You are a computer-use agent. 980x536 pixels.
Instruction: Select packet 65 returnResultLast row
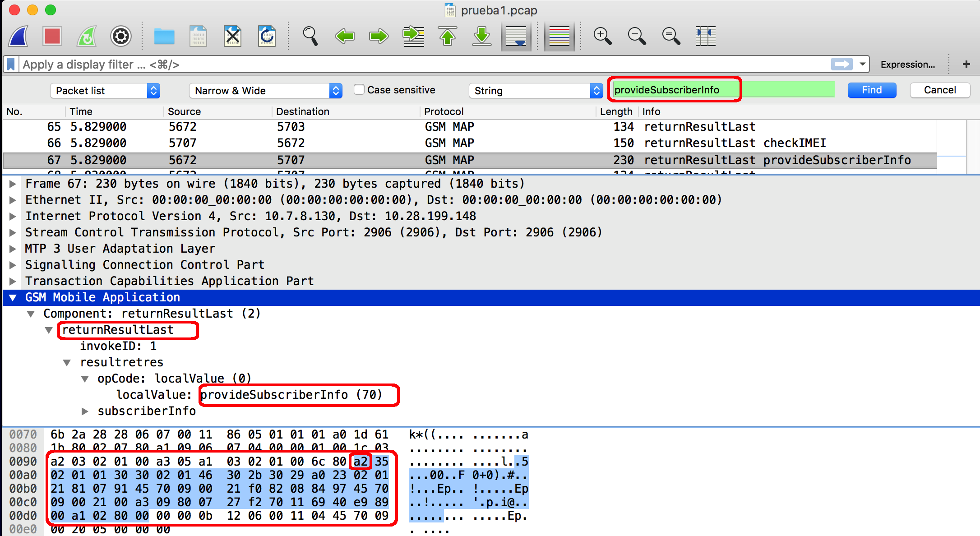pos(469,127)
